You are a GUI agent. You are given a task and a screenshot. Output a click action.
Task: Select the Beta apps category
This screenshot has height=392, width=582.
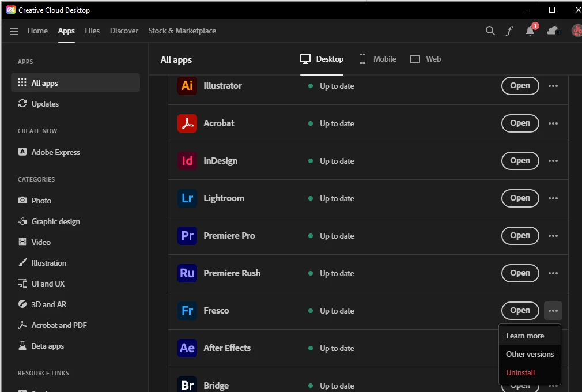point(41,346)
